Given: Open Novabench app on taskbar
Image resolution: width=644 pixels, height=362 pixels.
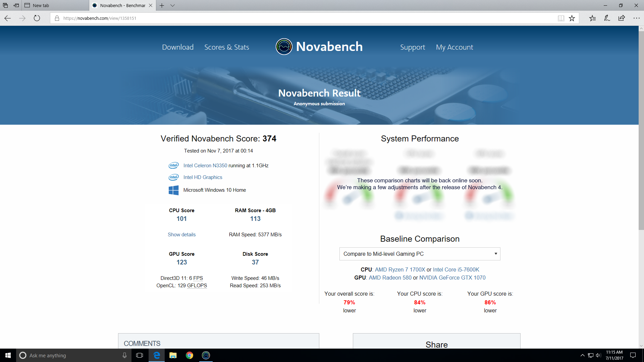Looking at the screenshot, I should tap(206, 355).
